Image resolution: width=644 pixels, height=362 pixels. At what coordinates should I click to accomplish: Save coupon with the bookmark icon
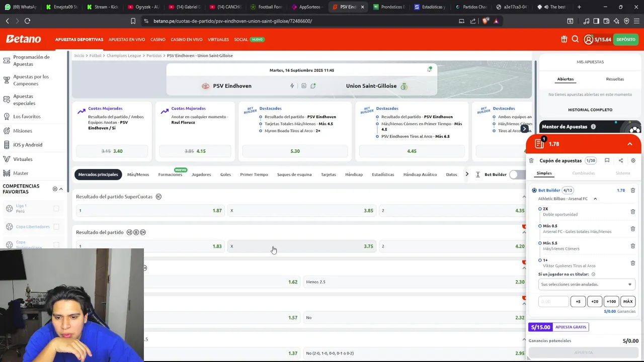pyautogui.click(x=607, y=160)
